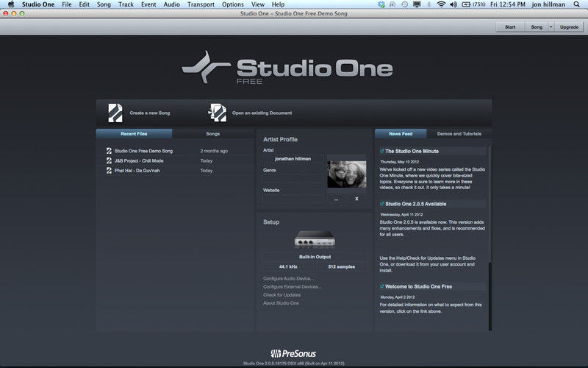Select Phat Hat - Da Guv'nah row
The image size is (588, 368).
(175, 171)
